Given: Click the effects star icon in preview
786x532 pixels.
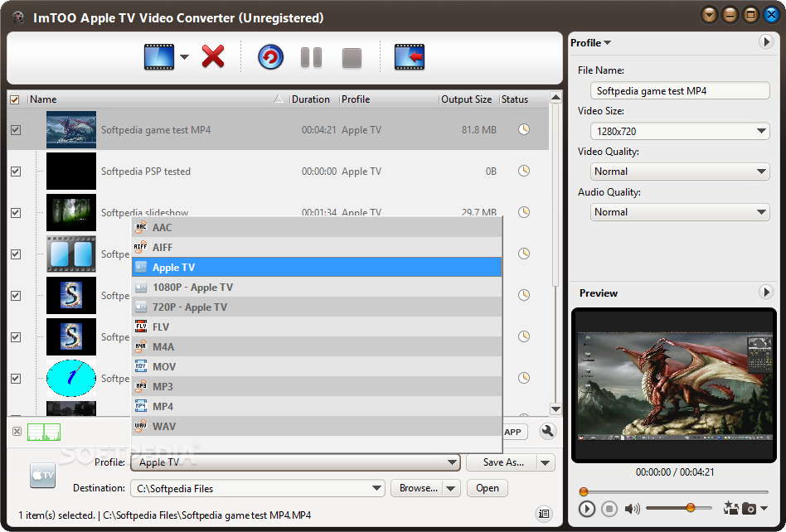Looking at the screenshot, I should pyautogui.click(x=730, y=508).
